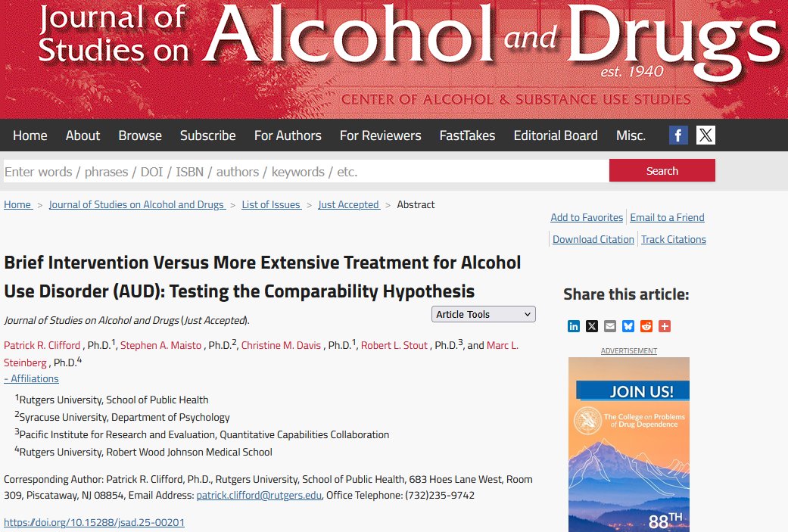Share article on Bluesky butterfly icon

[628, 326]
